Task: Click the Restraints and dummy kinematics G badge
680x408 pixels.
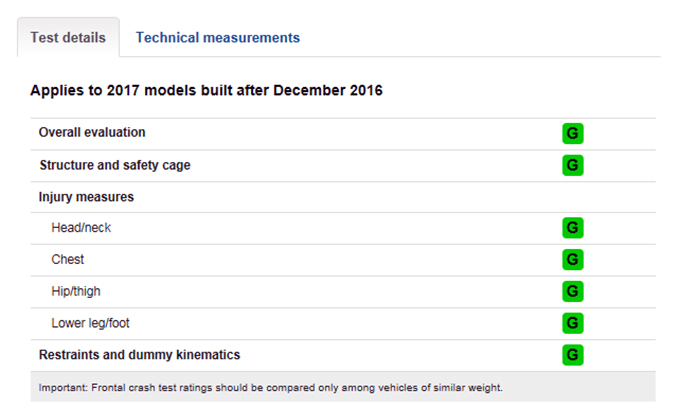Action: pyautogui.click(x=572, y=355)
